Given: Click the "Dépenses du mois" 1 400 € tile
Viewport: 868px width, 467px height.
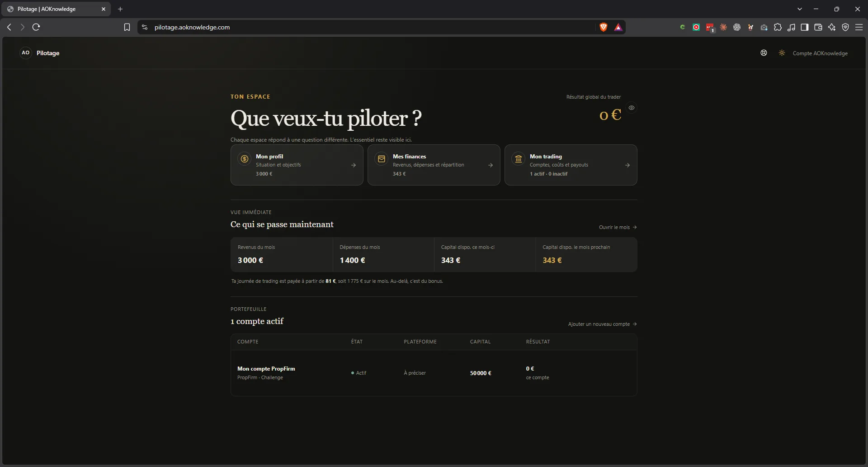Looking at the screenshot, I should click(383, 254).
